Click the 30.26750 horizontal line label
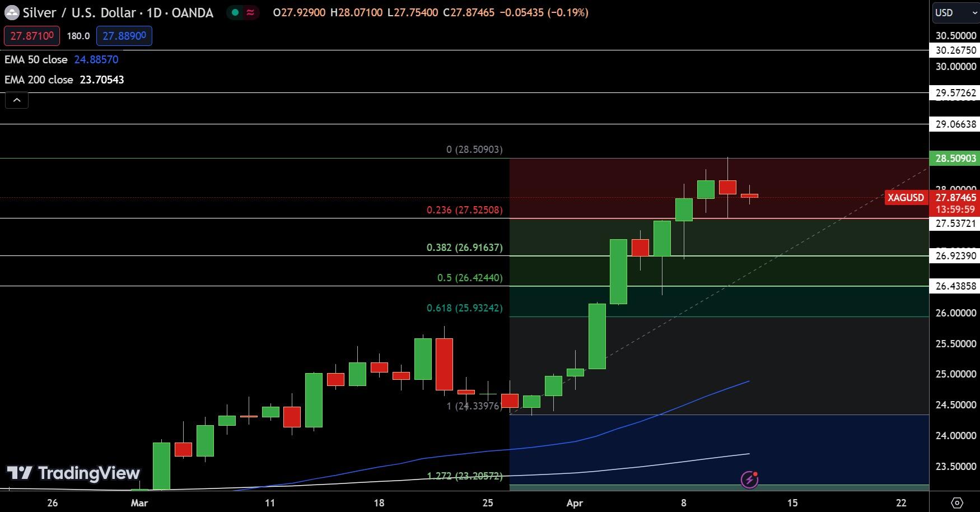 pos(955,50)
